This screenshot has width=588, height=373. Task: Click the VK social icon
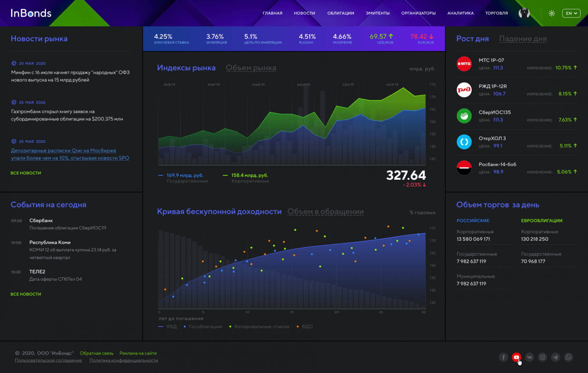530,357
